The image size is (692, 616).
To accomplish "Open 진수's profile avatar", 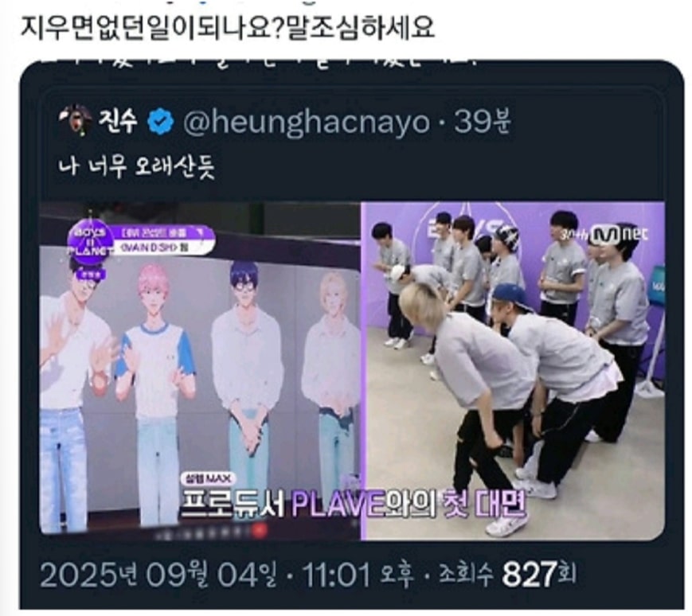I will coord(75,120).
